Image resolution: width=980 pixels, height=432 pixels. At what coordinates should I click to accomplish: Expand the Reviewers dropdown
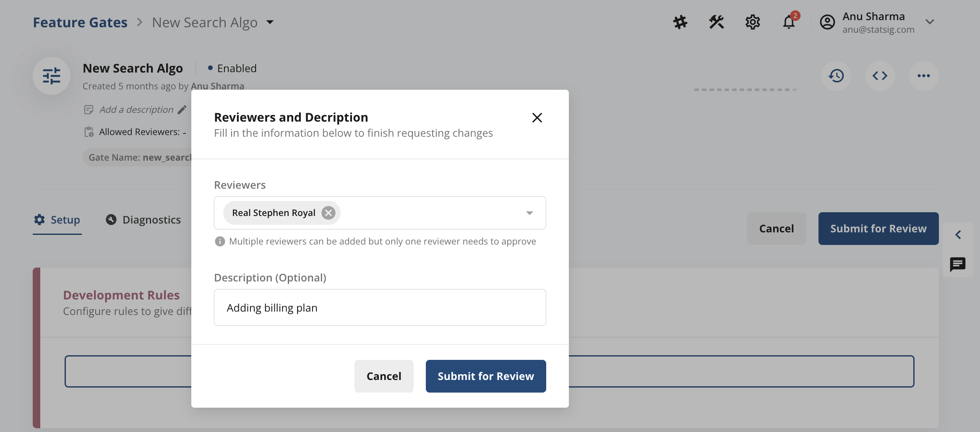pos(529,213)
